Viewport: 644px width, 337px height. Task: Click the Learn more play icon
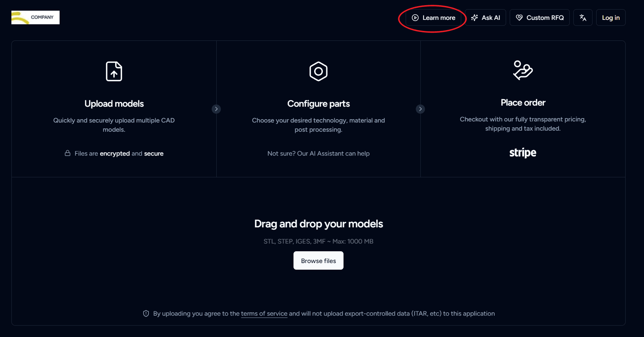[415, 18]
